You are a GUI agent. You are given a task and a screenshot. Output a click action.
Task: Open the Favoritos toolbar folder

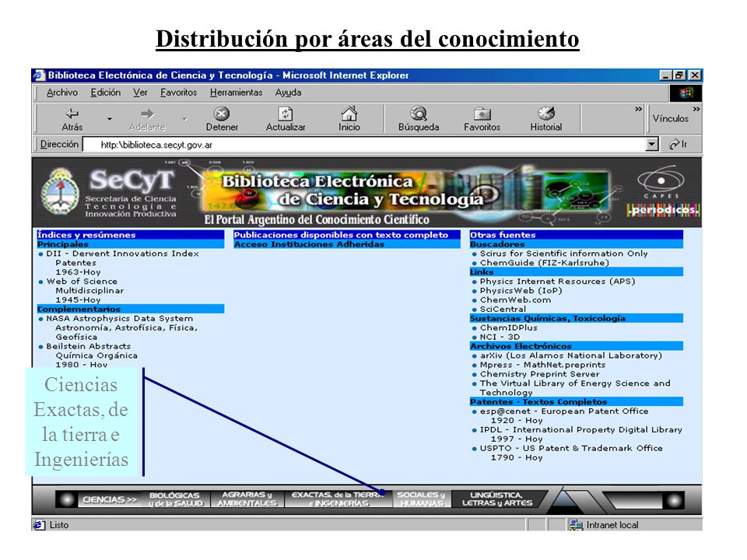pos(482,118)
